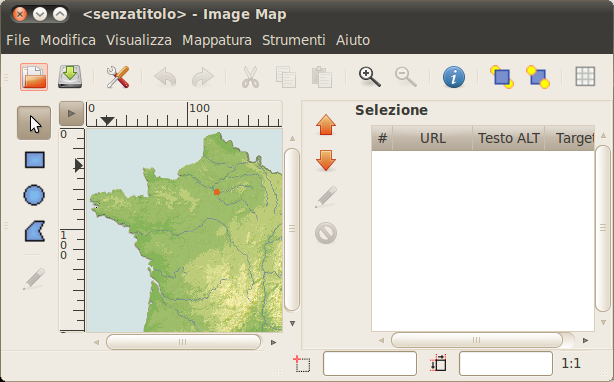
Task: Zoom out with the magnifier minus
Action: point(405,77)
